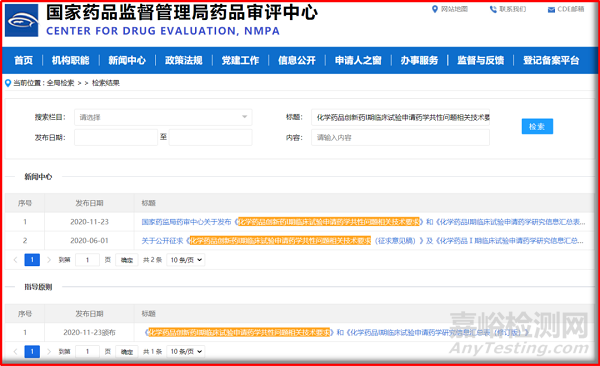600x366 pixels.
Task: Open 政策法规 navigation menu
Action: pyautogui.click(x=184, y=60)
